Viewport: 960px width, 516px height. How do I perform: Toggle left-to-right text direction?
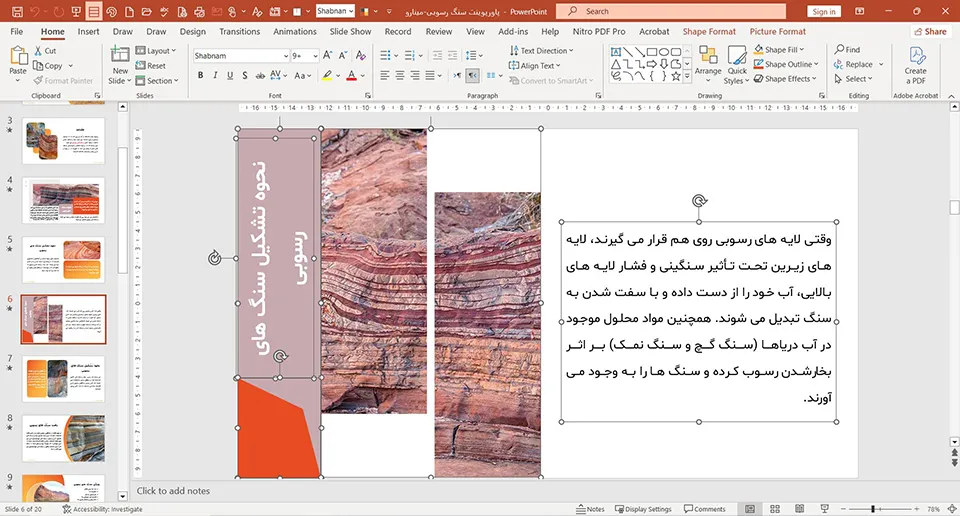point(457,75)
